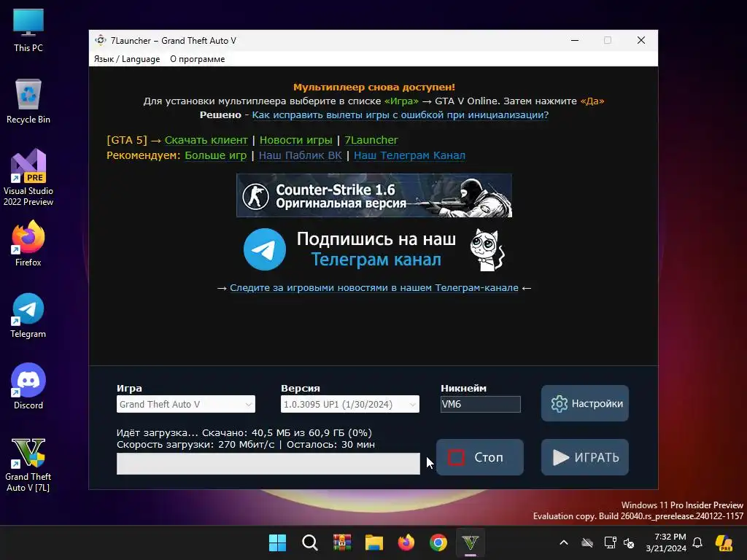Viewport: 747px width, 560px height.
Task: Click the Мультиплеер снова доступен! heading
Action: point(374,87)
